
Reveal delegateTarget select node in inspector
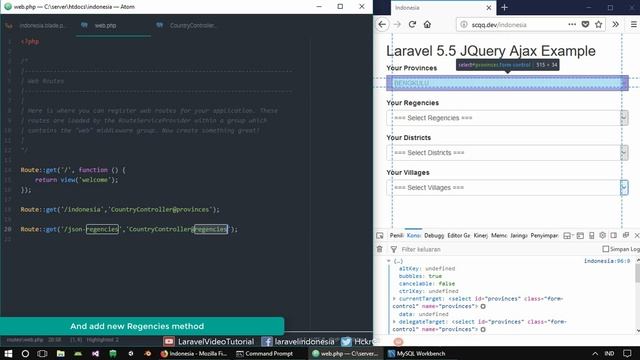click(x=483, y=329)
